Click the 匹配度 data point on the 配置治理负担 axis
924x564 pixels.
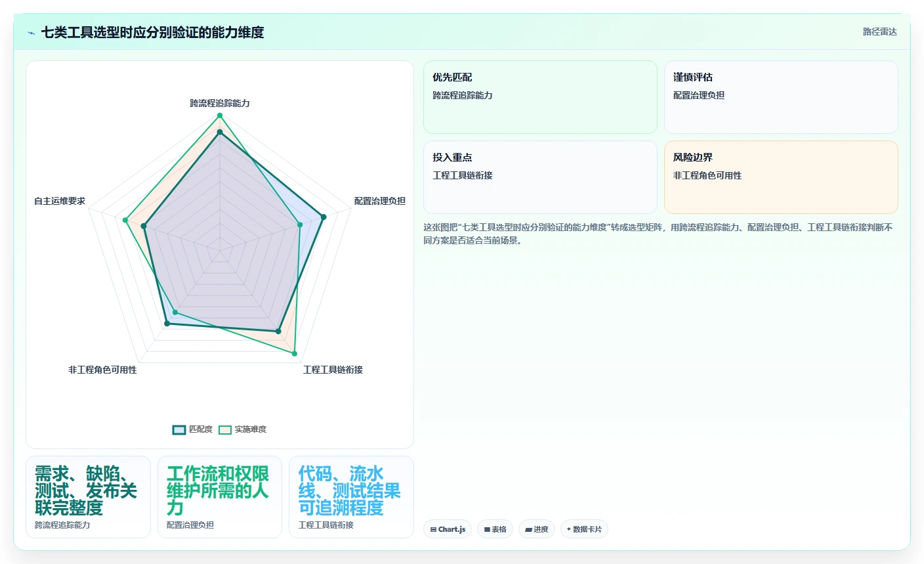pos(323,217)
